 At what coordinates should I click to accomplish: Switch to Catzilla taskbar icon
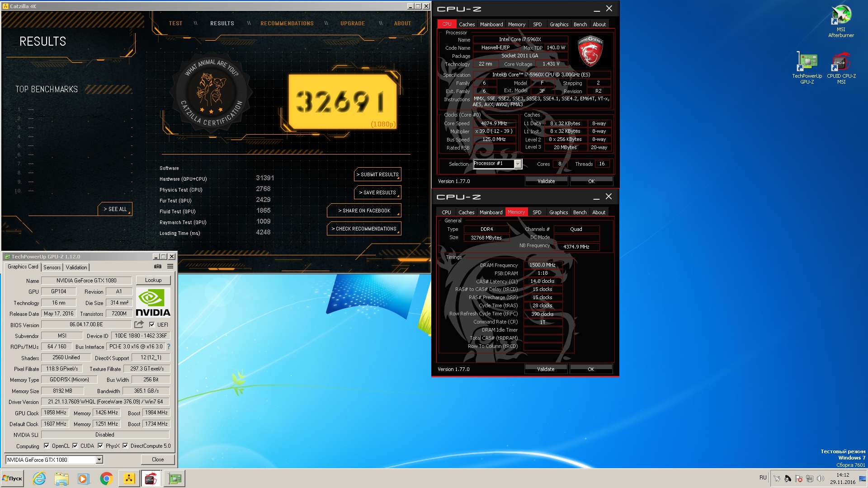(x=129, y=479)
